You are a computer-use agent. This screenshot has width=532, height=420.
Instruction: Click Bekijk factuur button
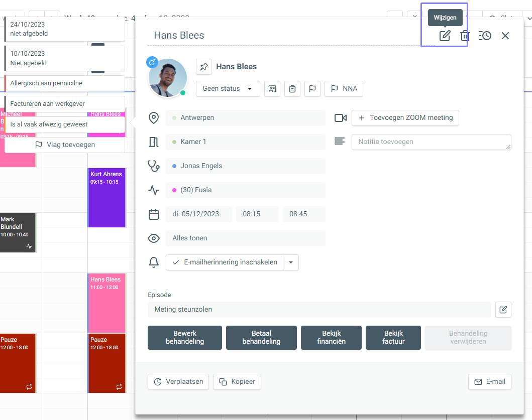pos(393,338)
